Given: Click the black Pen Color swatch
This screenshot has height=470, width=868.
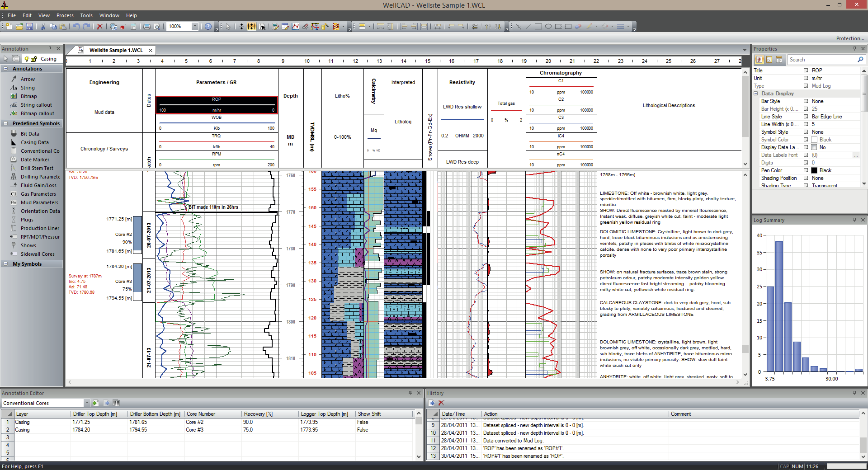Looking at the screenshot, I should [814, 170].
